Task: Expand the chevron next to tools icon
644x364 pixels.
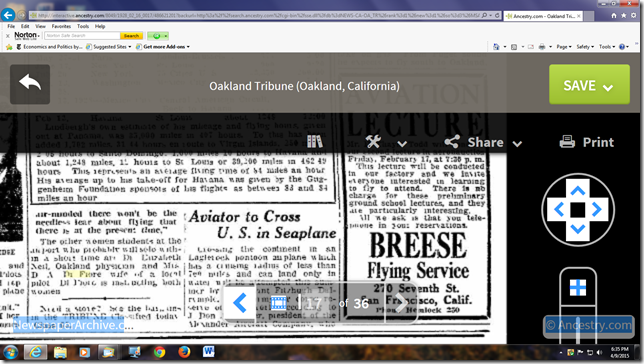Action: pyautogui.click(x=402, y=144)
